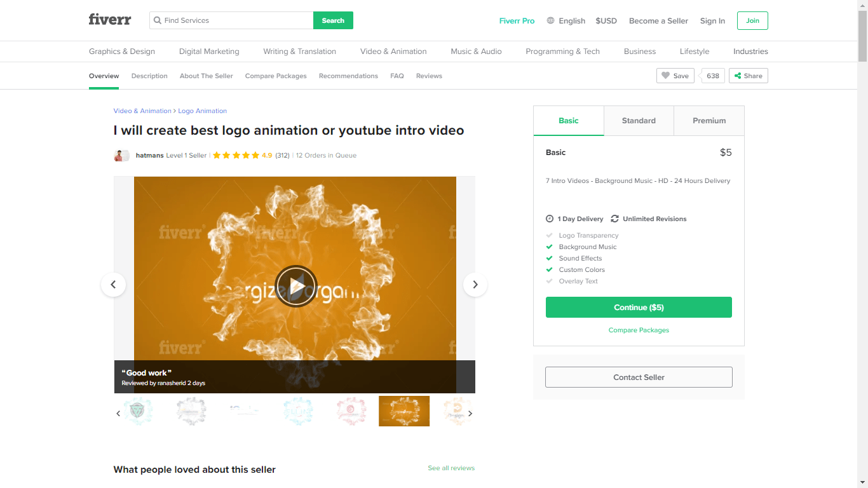
Task: Click the 638 saves count
Action: (713, 76)
